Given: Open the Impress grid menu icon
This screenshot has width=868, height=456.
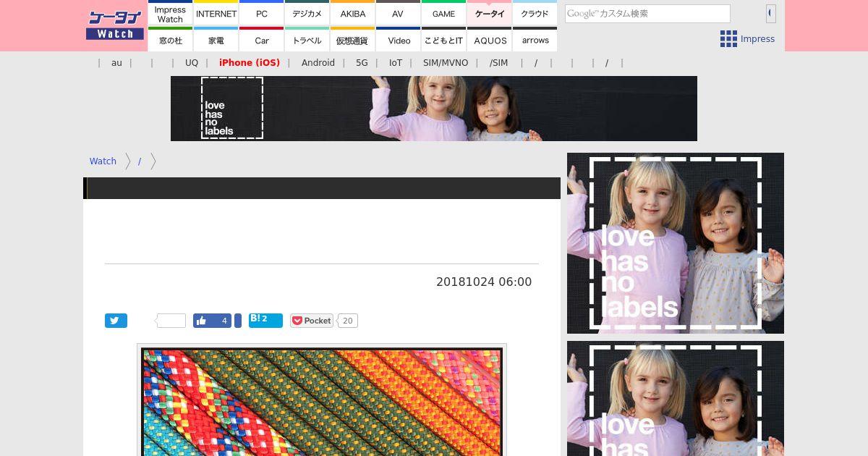Looking at the screenshot, I should pos(728,39).
